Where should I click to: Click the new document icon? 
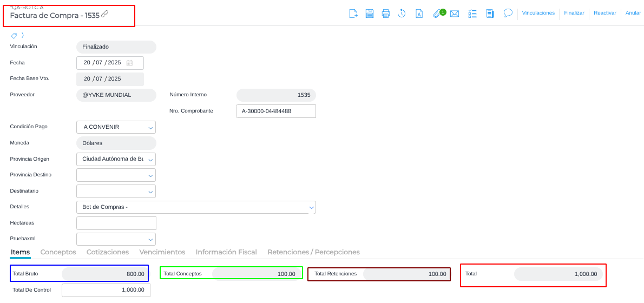pyautogui.click(x=353, y=14)
